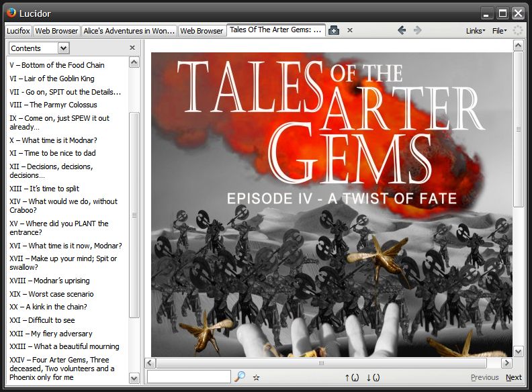This screenshot has width=532, height=392.
Task: Open chapter XX – A kink in the chain?
Action: [x=48, y=307]
